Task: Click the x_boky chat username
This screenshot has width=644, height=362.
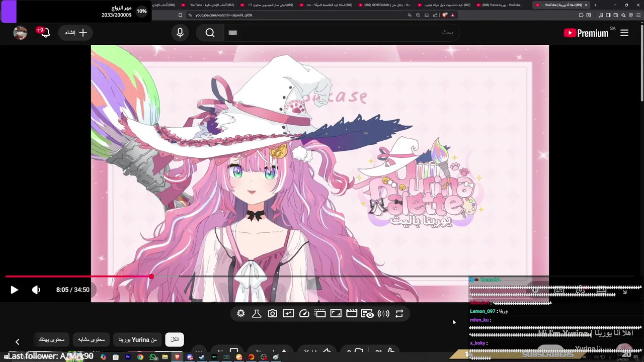Action: pos(478,343)
